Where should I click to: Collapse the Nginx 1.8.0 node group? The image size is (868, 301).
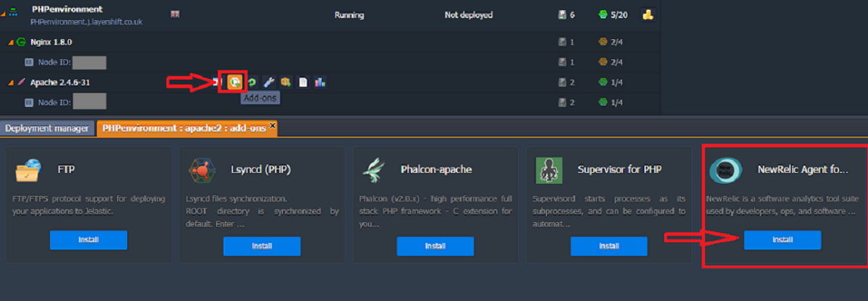point(11,43)
